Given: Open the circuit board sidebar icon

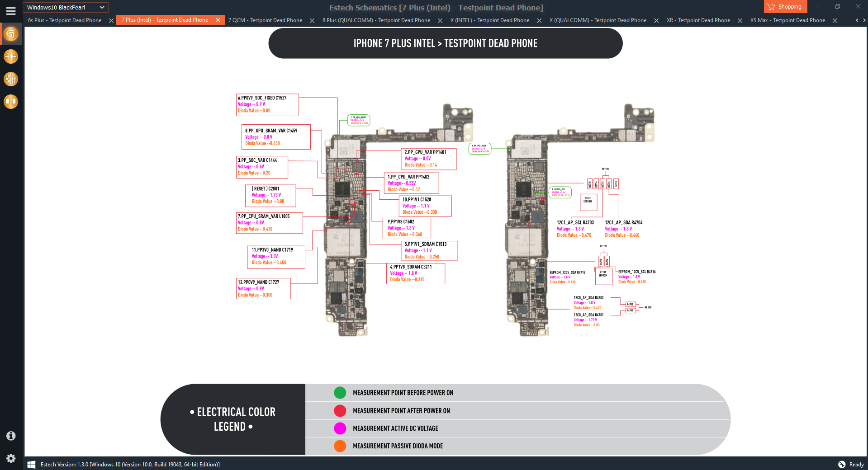Looking at the screenshot, I should (11, 79).
